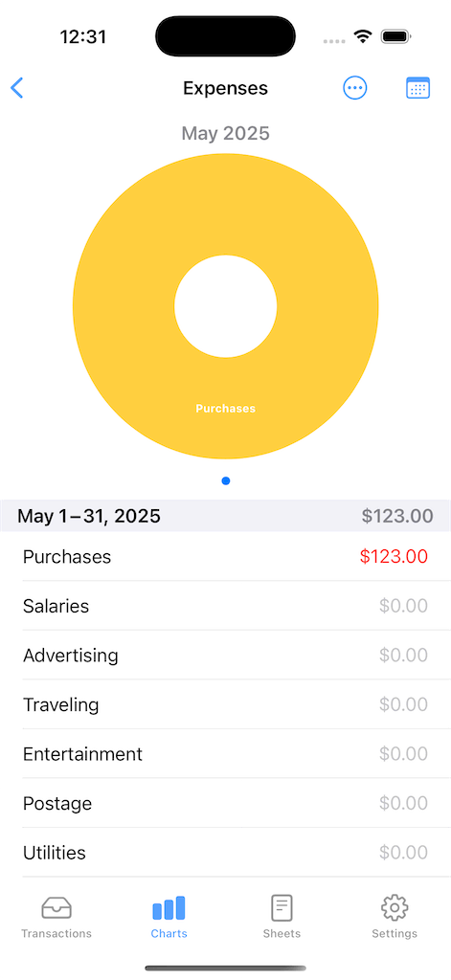Choose the Utilities expense row

225,853
